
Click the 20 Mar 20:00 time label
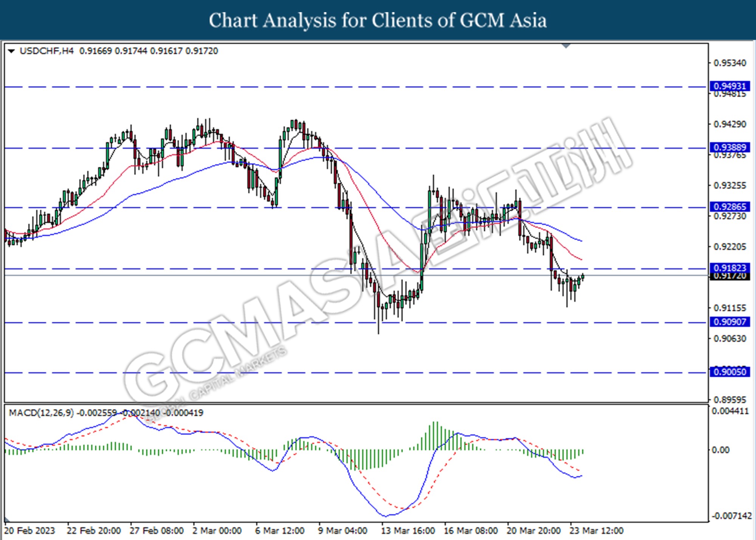(x=533, y=531)
